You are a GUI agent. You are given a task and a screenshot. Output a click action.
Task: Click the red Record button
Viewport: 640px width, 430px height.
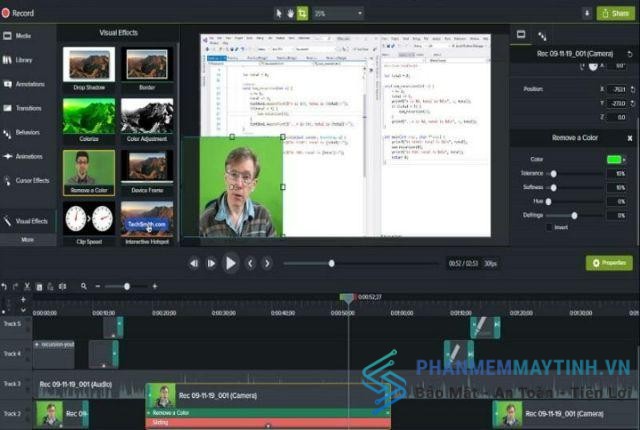point(18,13)
